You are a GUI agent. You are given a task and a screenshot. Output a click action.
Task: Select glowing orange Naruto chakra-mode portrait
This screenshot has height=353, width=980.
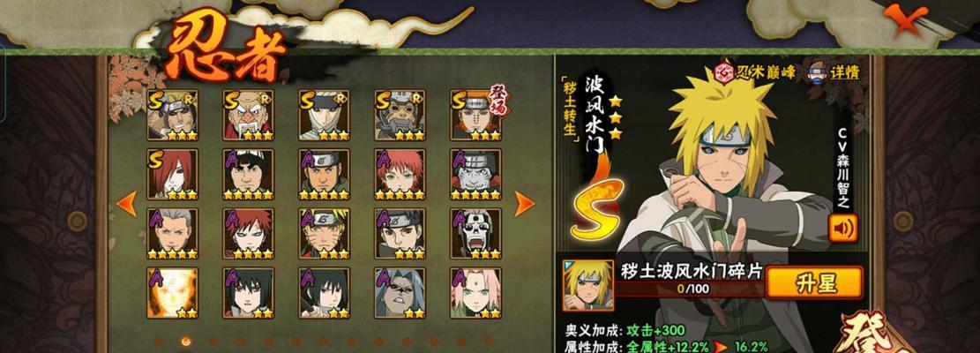pyautogui.click(x=173, y=293)
